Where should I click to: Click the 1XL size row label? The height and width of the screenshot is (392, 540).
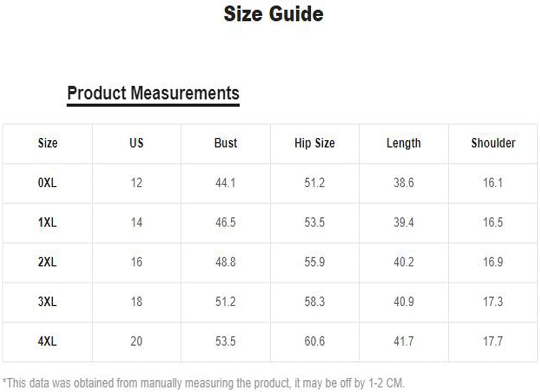pos(47,223)
